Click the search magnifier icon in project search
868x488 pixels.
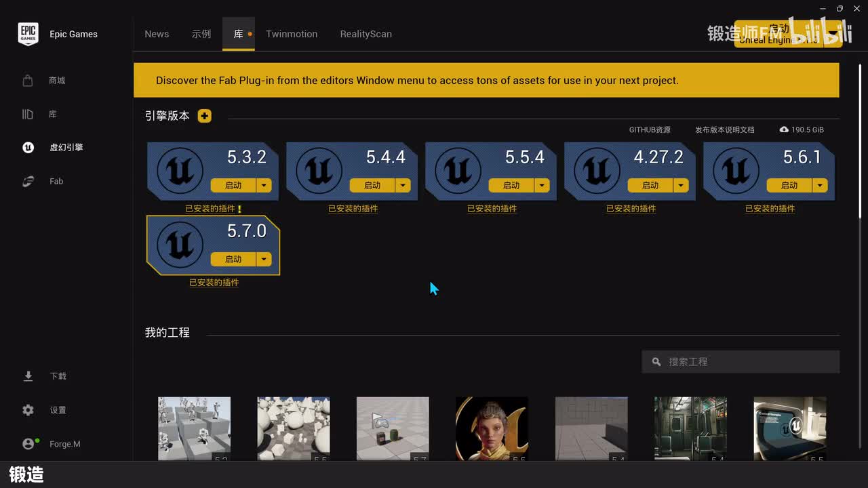click(x=656, y=362)
